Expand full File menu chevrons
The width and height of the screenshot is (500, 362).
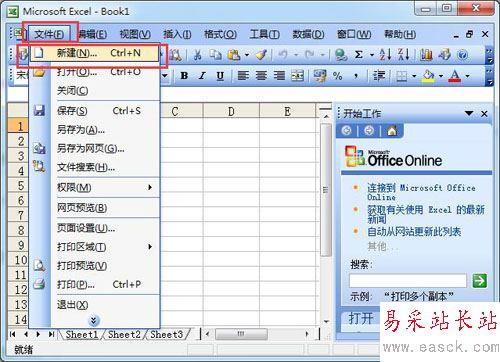tap(94, 321)
